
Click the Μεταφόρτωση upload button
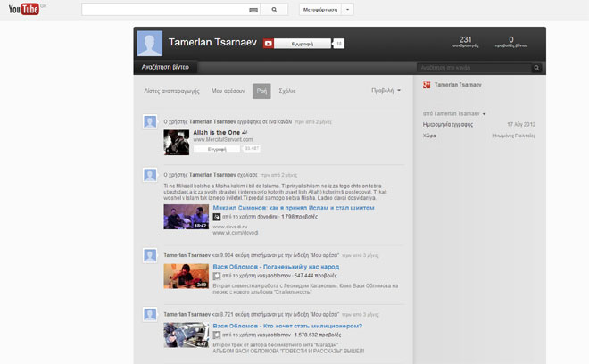319,10
